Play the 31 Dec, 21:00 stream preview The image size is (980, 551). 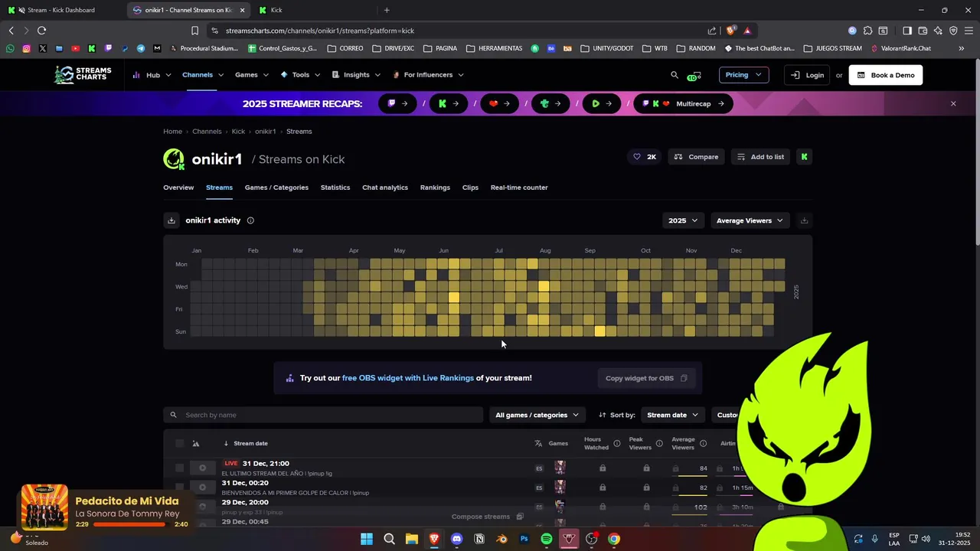point(202,468)
